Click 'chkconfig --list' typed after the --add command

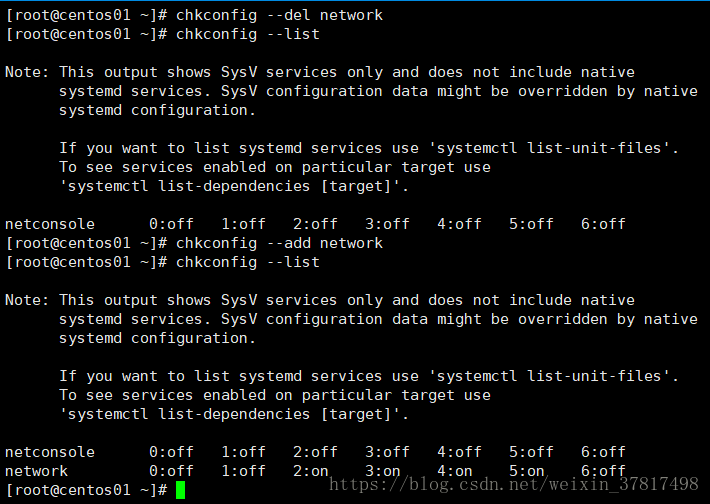click(x=248, y=262)
